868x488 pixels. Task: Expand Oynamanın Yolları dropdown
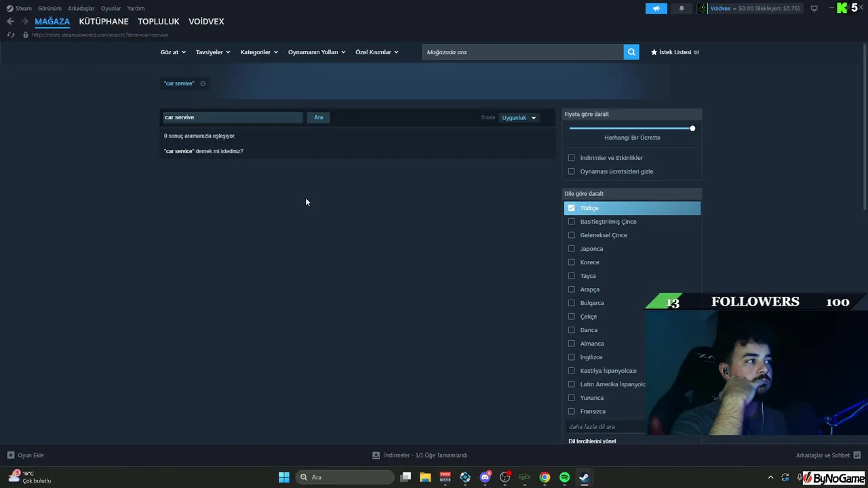pyautogui.click(x=317, y=52)
